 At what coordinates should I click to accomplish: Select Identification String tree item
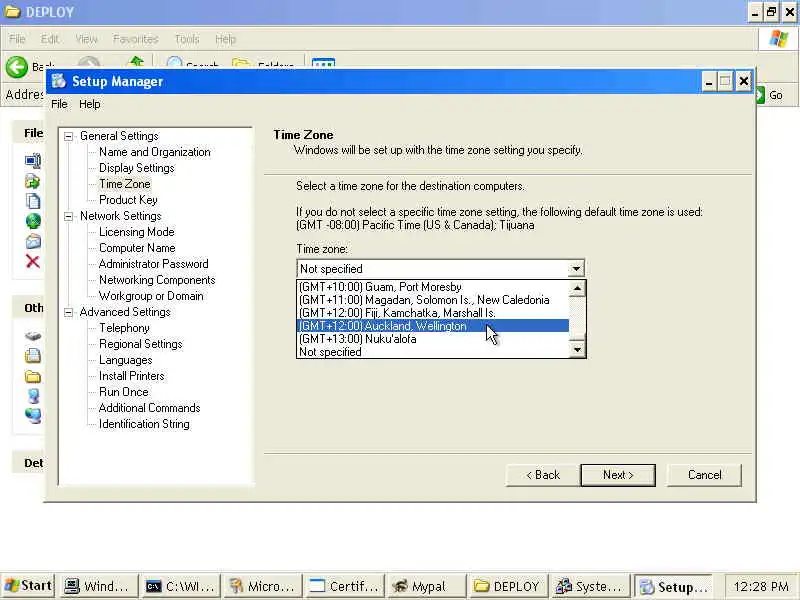point(144,424)
